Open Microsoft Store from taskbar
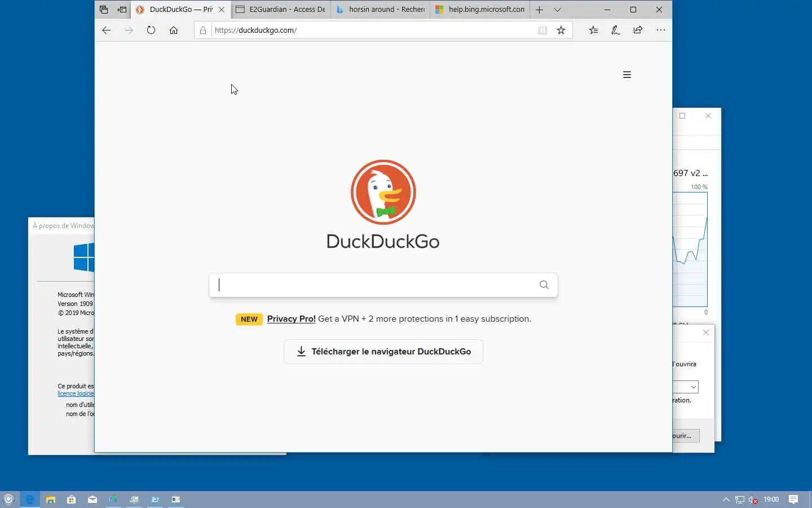Screen dimensions: 812x508 point(71,500)
